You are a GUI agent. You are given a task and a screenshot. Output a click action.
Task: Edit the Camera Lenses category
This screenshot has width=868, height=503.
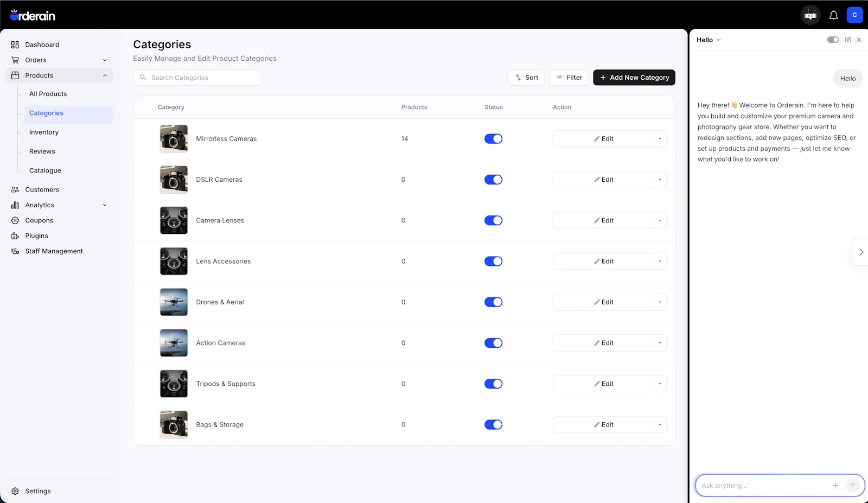603,220
